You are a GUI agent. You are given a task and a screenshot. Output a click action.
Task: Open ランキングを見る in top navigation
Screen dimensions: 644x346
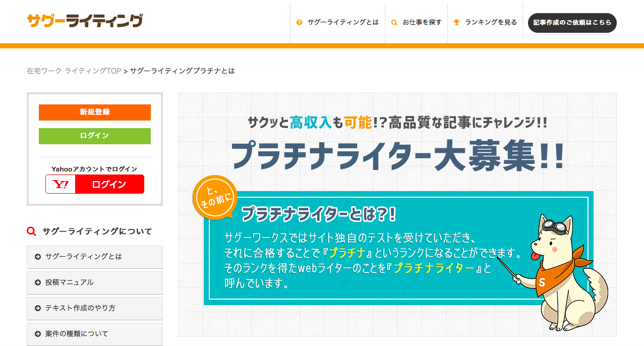(x=485, y=23)
